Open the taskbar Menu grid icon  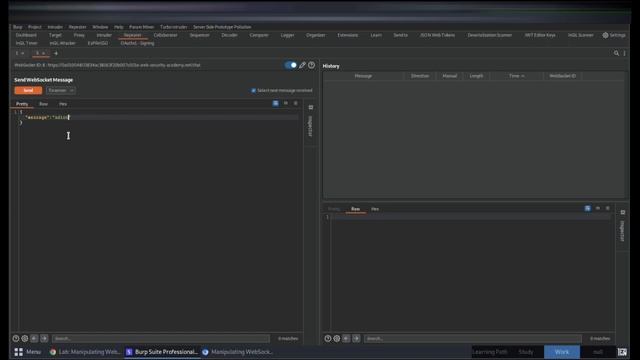pos(18,352)
